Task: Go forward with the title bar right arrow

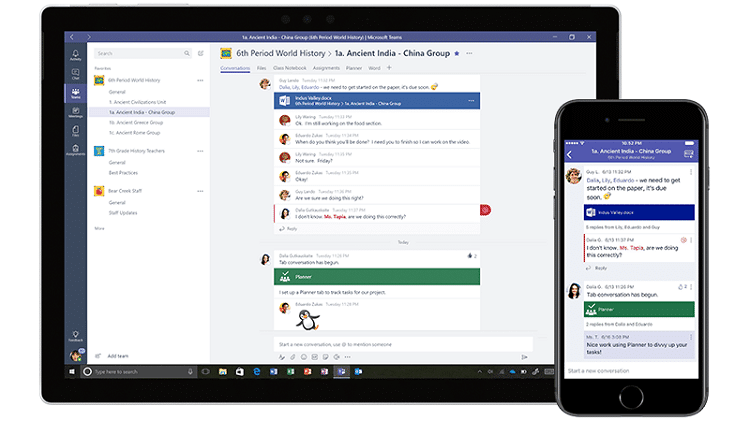Action: click(89, 37)
